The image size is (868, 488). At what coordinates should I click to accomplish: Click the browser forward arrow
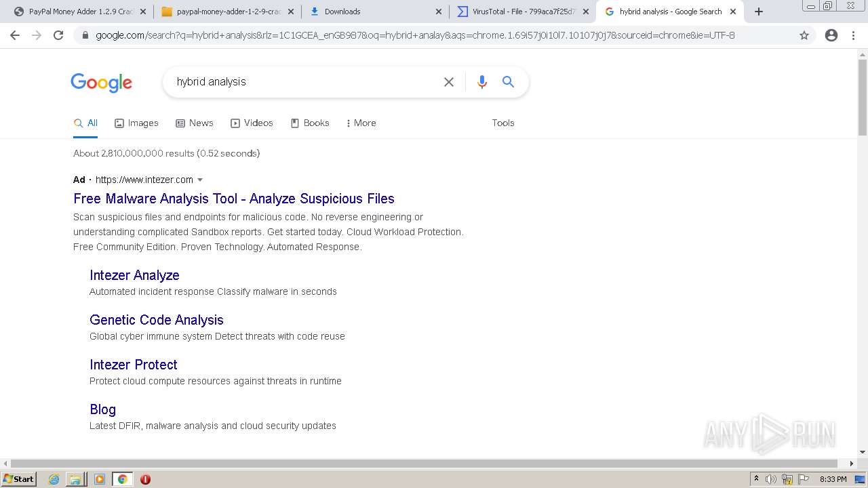pyautogui.click(x=37, y=35)
